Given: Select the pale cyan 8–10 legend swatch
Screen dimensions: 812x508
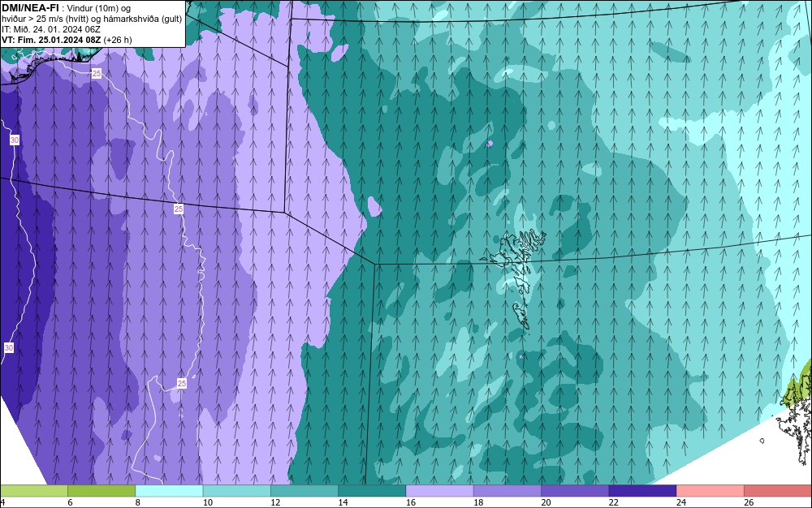Looking at the screenshot, I should click(x=170, y=490).
